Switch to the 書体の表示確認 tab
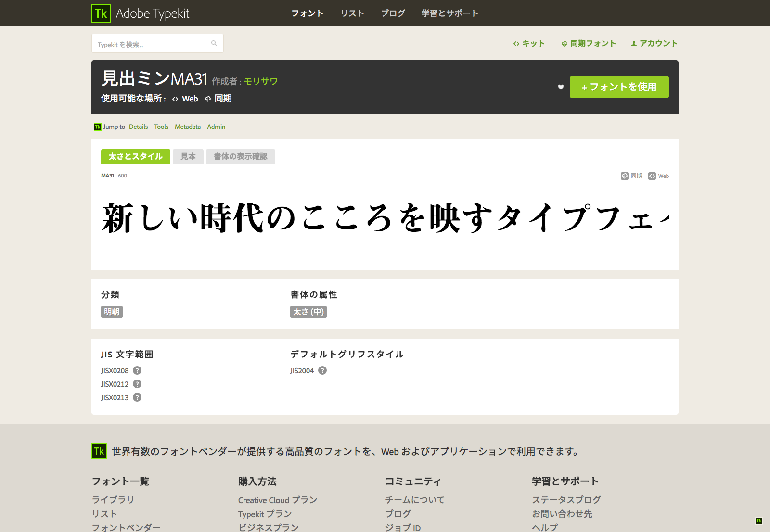Screen dimensions: 770x532 241,156
